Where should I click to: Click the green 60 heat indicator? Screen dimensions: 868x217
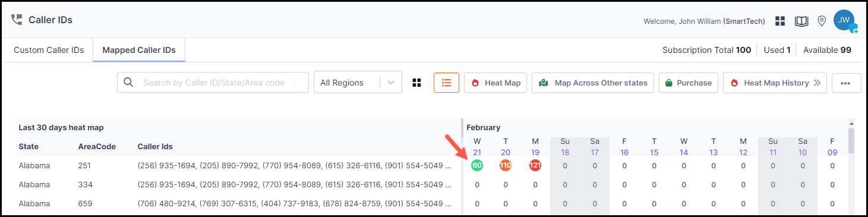coord(476,165)
